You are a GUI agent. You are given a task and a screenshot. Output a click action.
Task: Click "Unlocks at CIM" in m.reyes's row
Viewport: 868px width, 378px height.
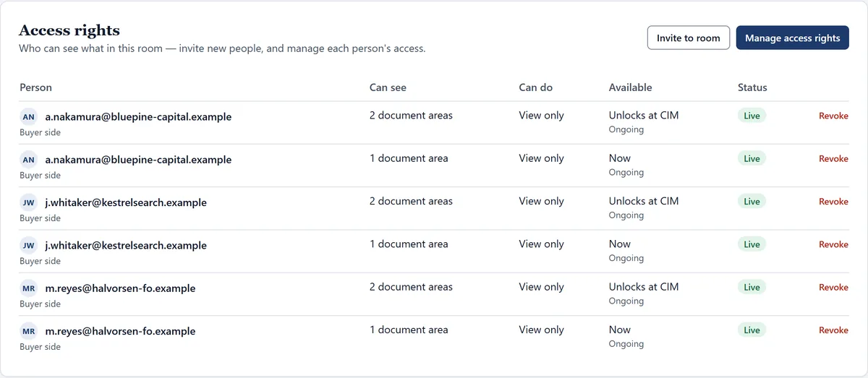(644, 287)
